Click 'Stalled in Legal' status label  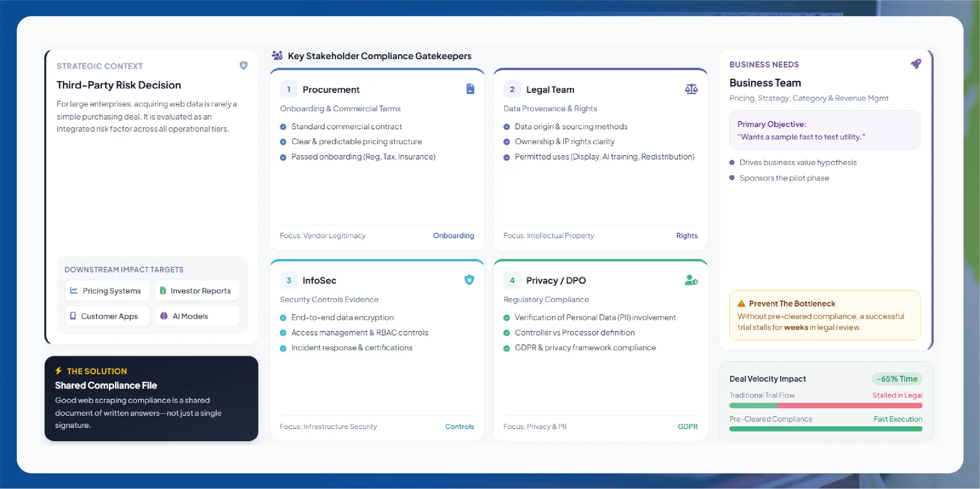click(x=897, y=395)
